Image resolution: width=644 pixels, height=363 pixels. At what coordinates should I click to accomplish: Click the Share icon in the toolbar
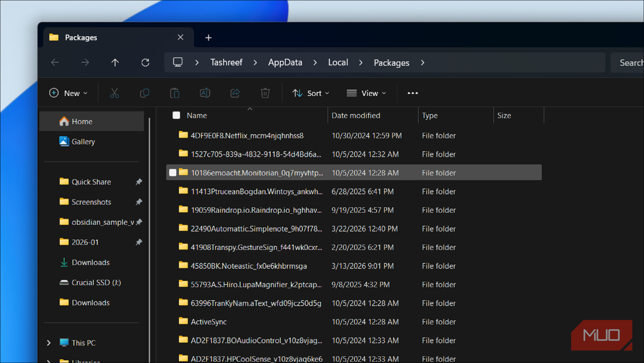pyautogui.click(x=235, y=93)
